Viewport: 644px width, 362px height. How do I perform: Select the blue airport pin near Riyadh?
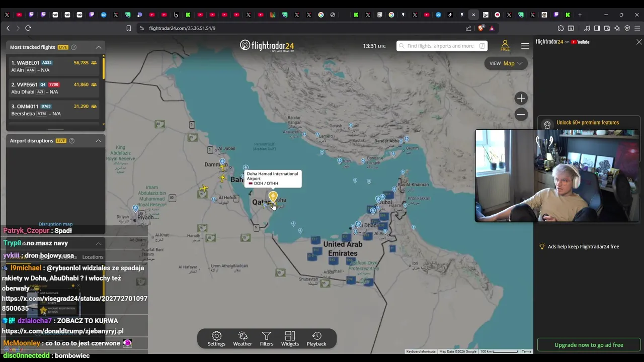(135, 208)
